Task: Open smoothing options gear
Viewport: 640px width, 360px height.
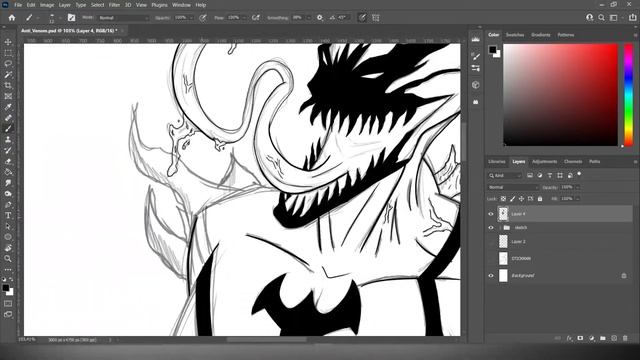Action: coord(320,18)
